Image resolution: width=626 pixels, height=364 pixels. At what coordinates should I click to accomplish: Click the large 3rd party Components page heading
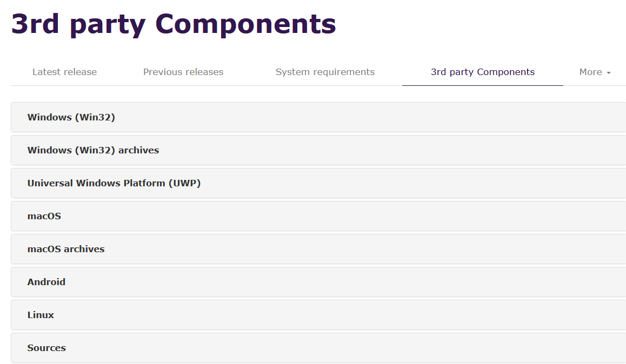tap(174, 23)
